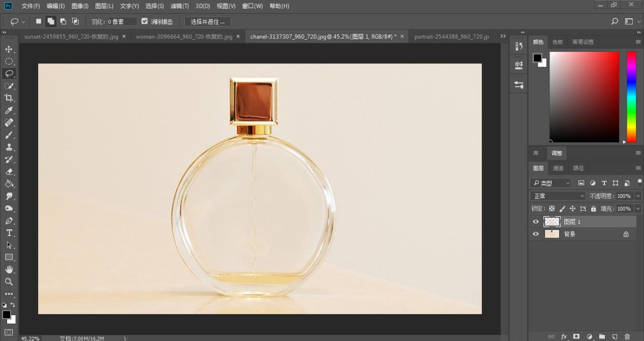
Task: Select the Rectangle shape tool
Action: pyautogui.click(x=9, y=257)
